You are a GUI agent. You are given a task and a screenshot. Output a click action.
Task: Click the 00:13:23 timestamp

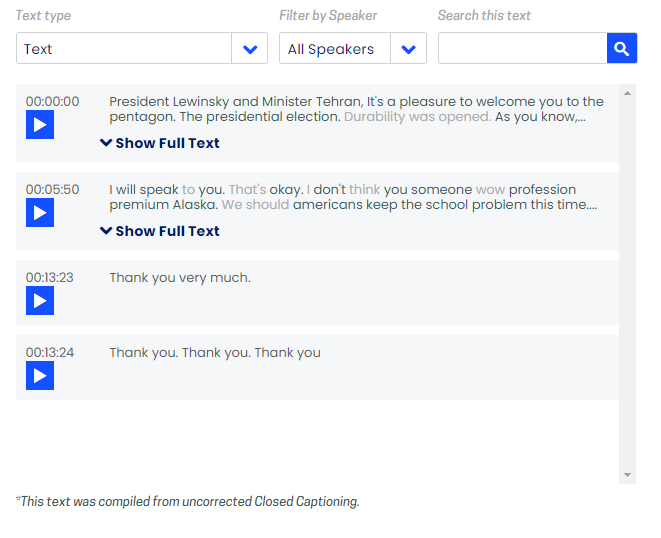pos(49,277)
